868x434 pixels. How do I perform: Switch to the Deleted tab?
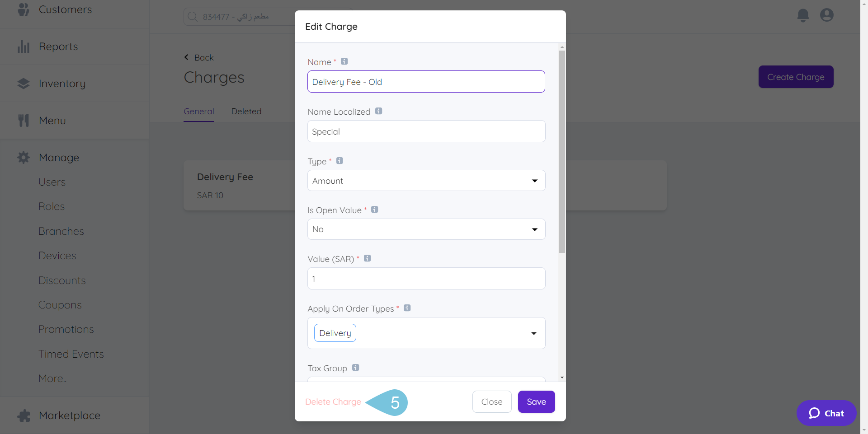246,112
